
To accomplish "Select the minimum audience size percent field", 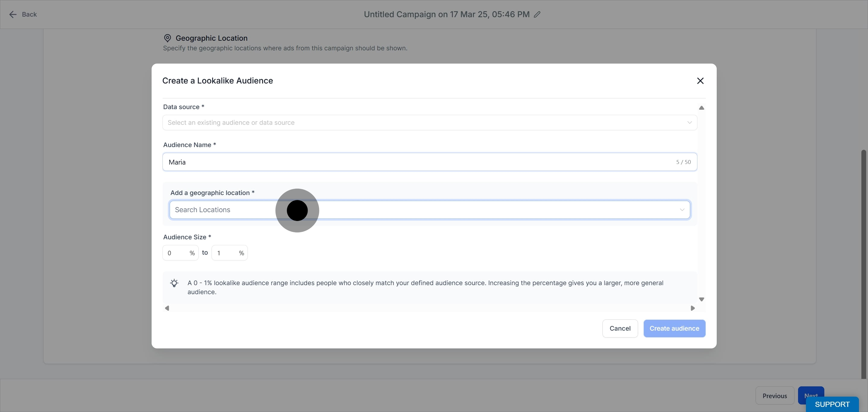I will click(x=181, y=253).
